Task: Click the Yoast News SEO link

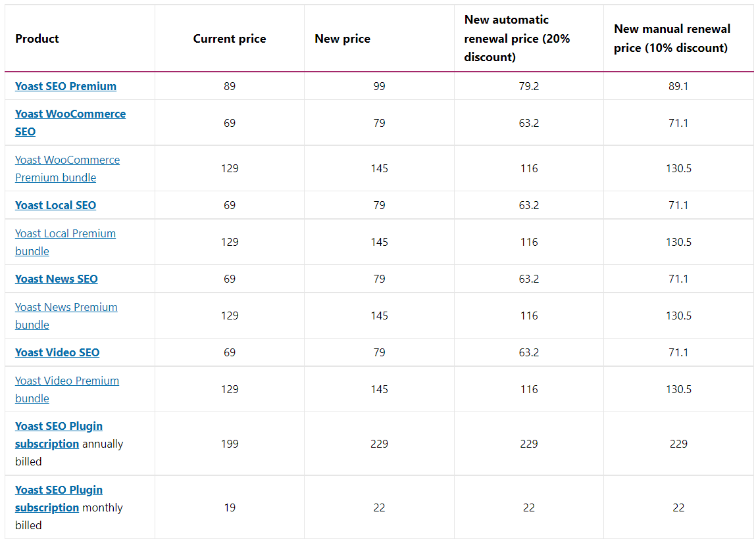Action: pos(57,279)
